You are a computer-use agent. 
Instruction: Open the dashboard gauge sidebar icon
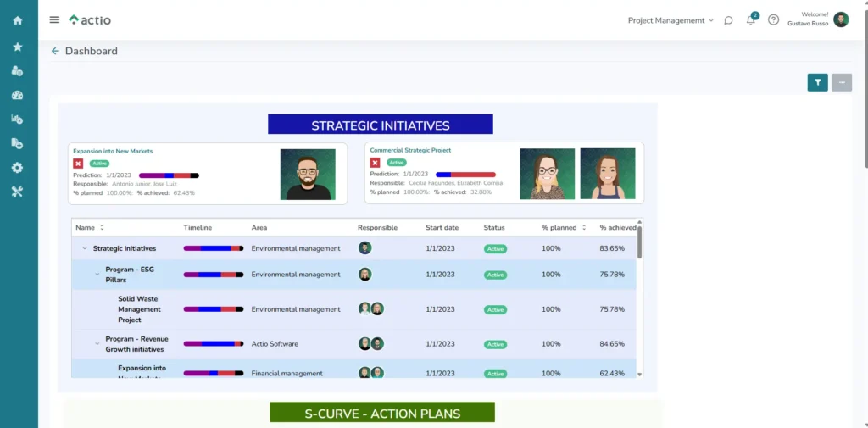[18, 96]
